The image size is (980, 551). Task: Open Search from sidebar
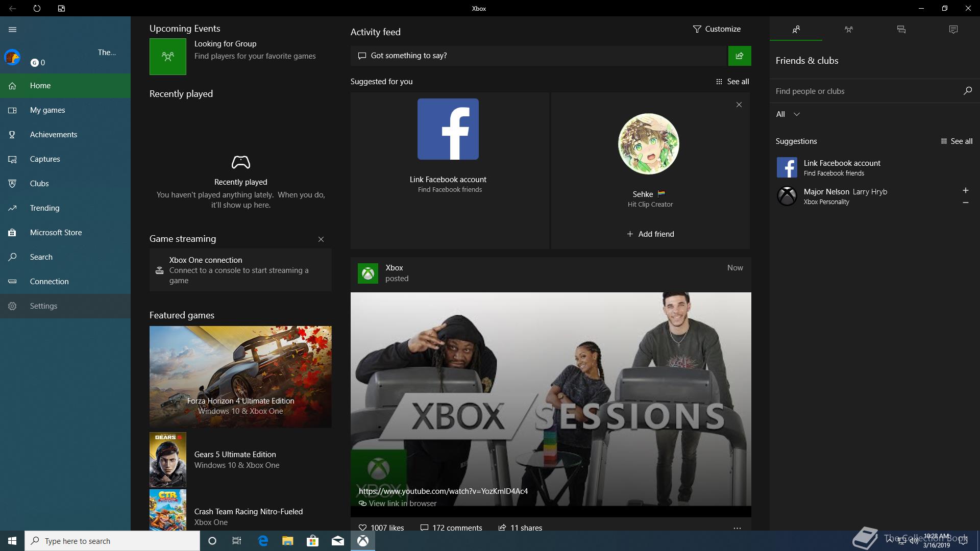coord(65,257)
